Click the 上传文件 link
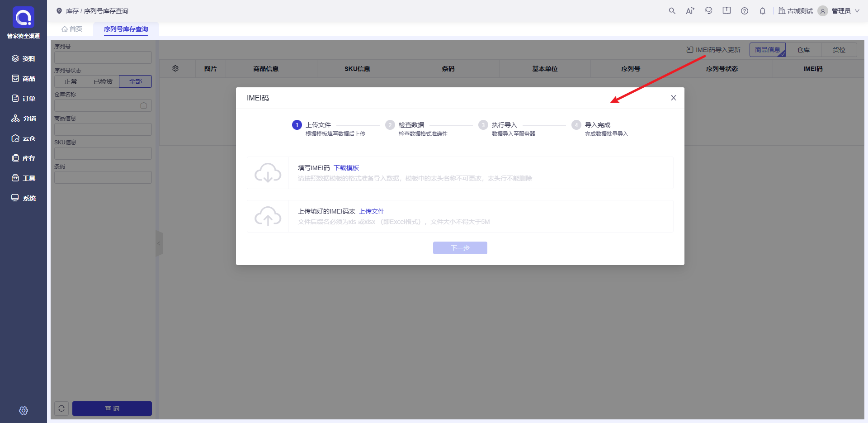 372,211
